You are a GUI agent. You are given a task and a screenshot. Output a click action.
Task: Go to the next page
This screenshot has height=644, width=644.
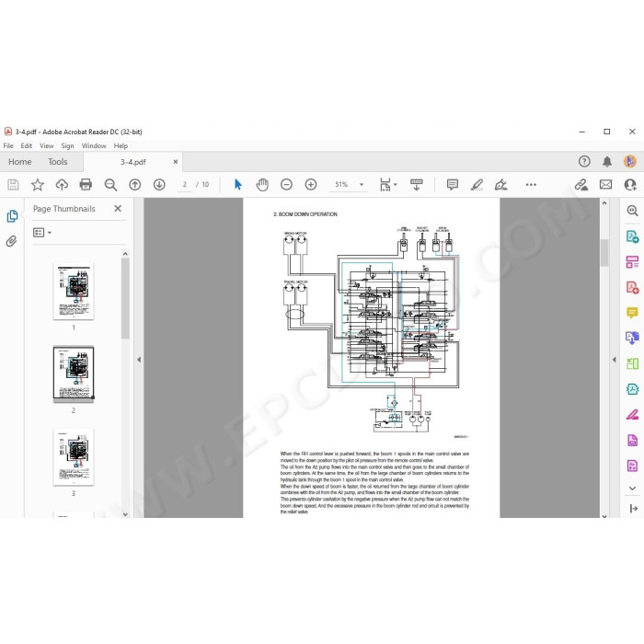159,184
